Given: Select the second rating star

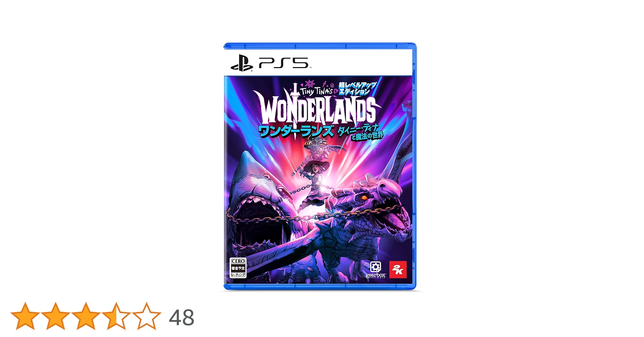Looking at the screenshot, I should coord(56,316).
